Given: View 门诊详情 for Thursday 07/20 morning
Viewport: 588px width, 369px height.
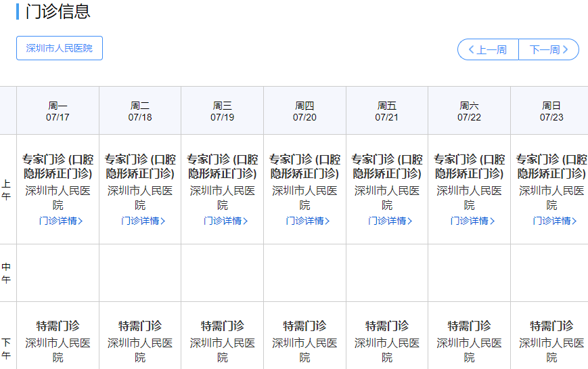Looking at the screenshot, I should click(308, 221).
